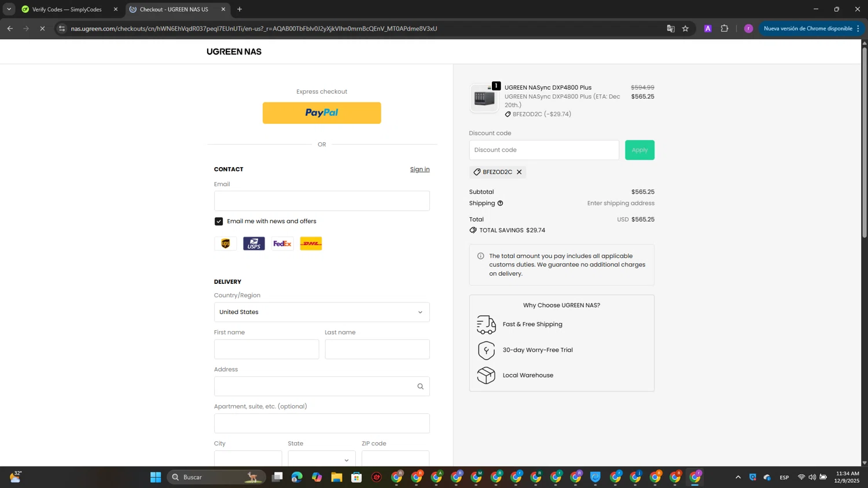Stop loading the page
868x488 pixels.
pyautogui.click(x=42, y=28)
